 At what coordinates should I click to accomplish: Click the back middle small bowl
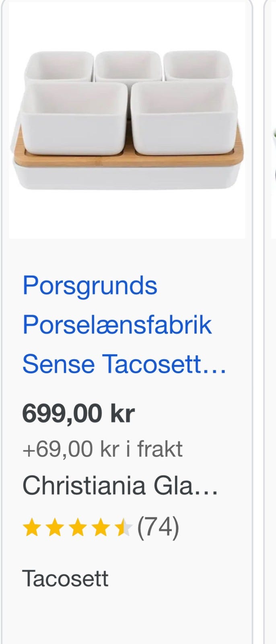click(129, 66)
